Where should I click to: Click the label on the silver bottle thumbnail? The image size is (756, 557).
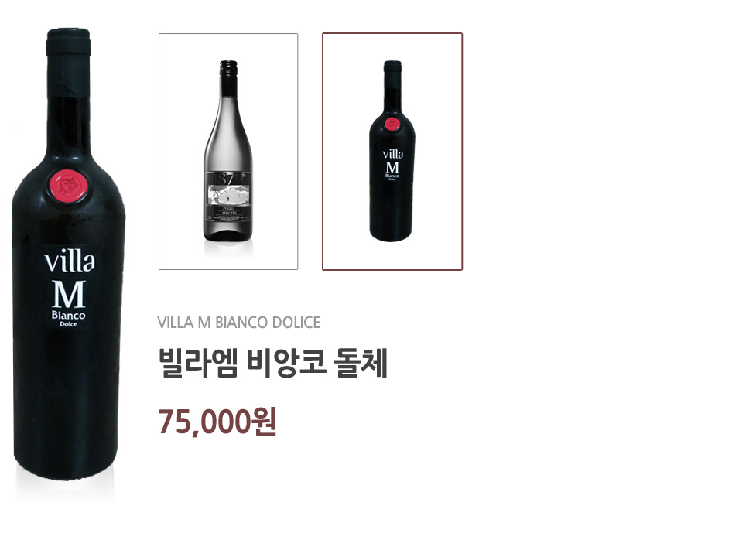228,196
